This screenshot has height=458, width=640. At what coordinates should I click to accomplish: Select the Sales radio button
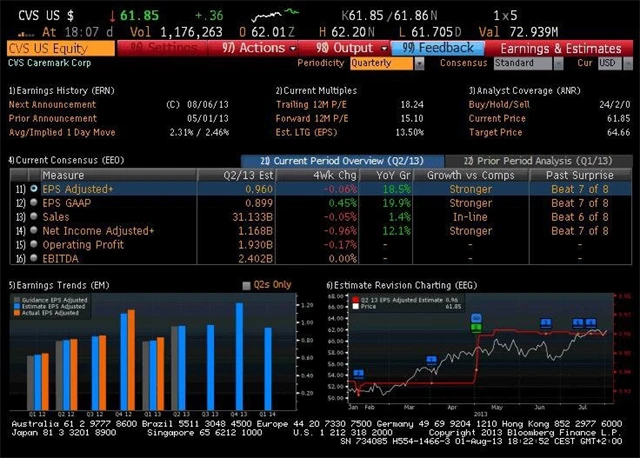click(34, 216)
